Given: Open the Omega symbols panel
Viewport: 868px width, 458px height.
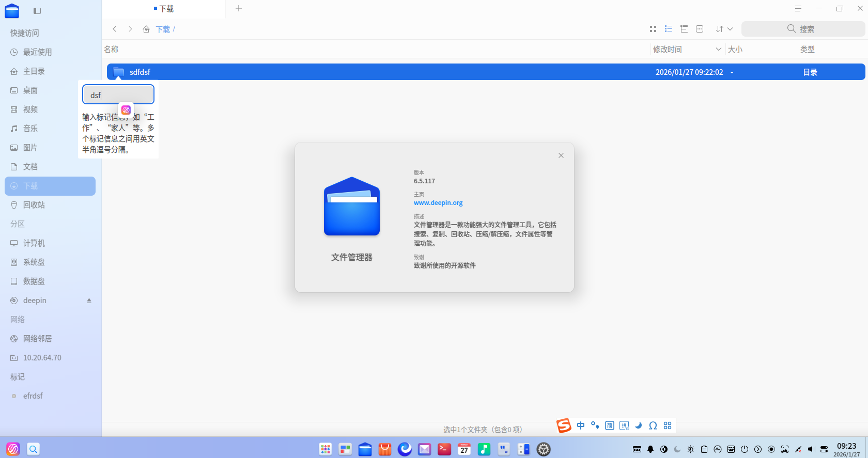Looking at the screenshot, I should [653, 425].
